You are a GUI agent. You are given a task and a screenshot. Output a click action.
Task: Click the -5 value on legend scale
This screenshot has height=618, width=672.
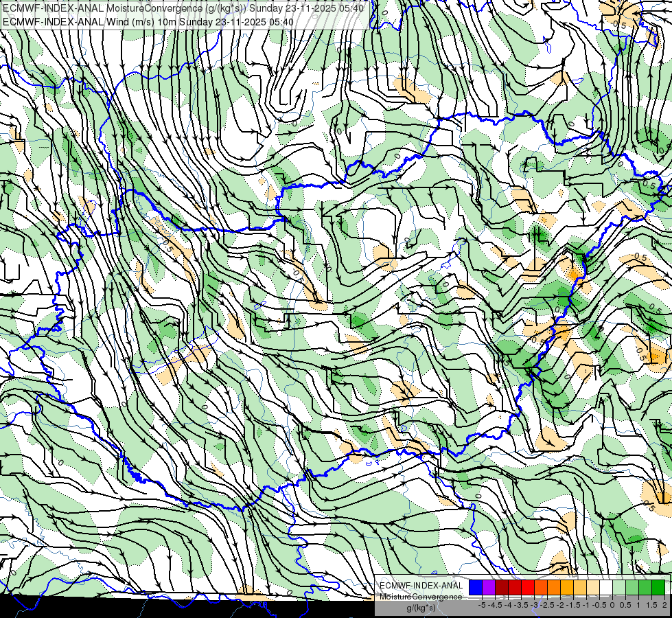[482, 605]
